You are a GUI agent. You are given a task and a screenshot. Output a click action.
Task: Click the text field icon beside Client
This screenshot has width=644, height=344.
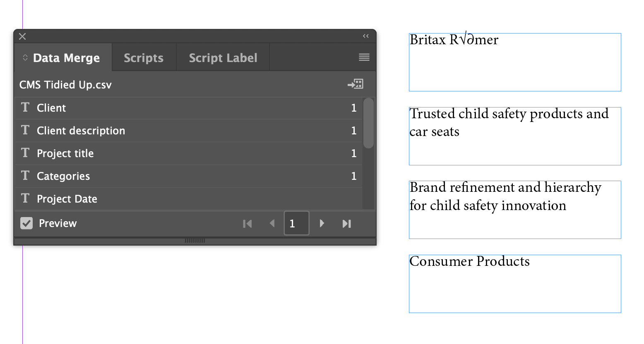click(25, 107)
